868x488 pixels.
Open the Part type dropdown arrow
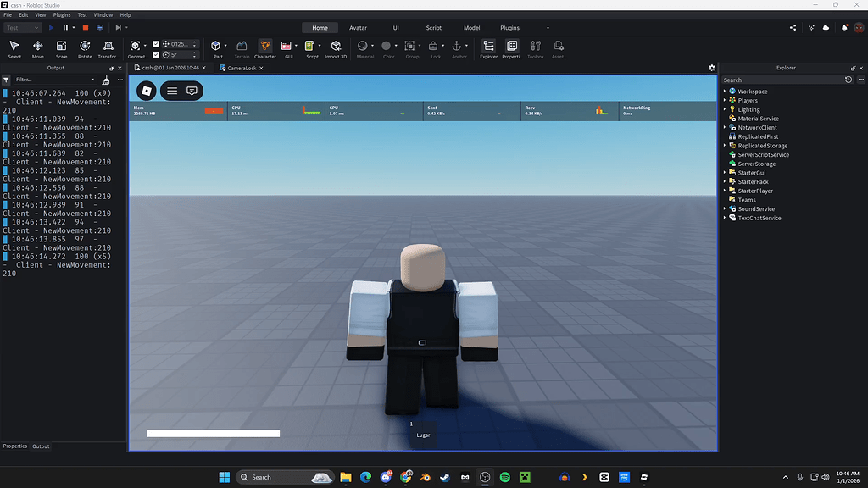pyautogui.click(x=225, y=46)
